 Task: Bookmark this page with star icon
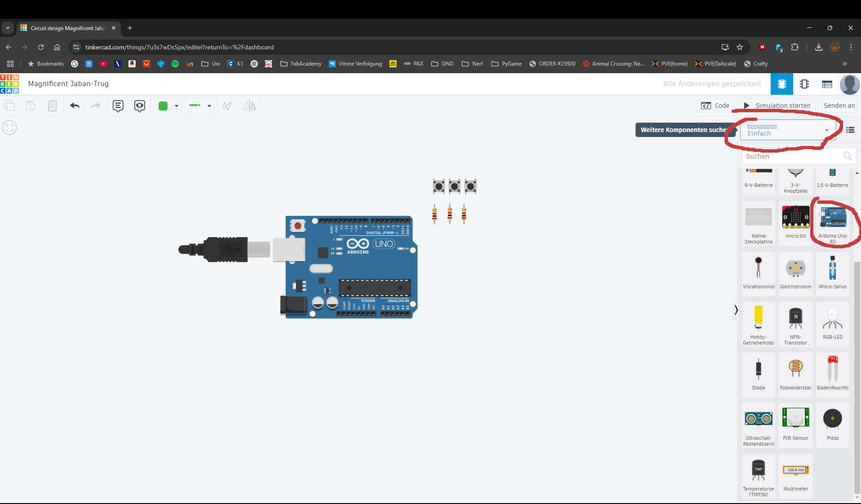[x=740, y=47]
